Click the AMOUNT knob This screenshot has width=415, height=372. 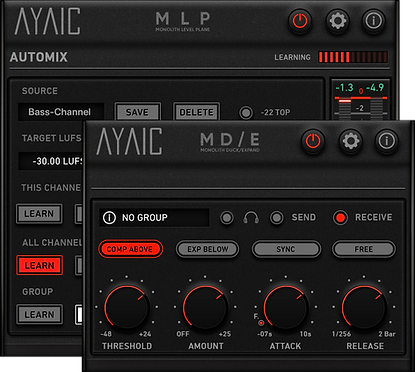[205, 307]
